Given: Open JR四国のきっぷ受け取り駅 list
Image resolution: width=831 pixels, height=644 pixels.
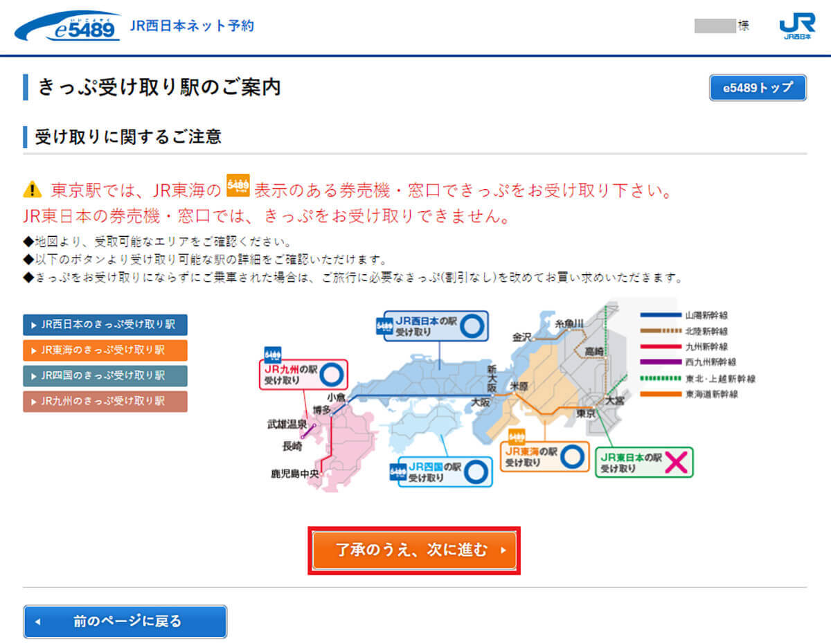Looking at the screenshot, I should [x=105, y=375].
